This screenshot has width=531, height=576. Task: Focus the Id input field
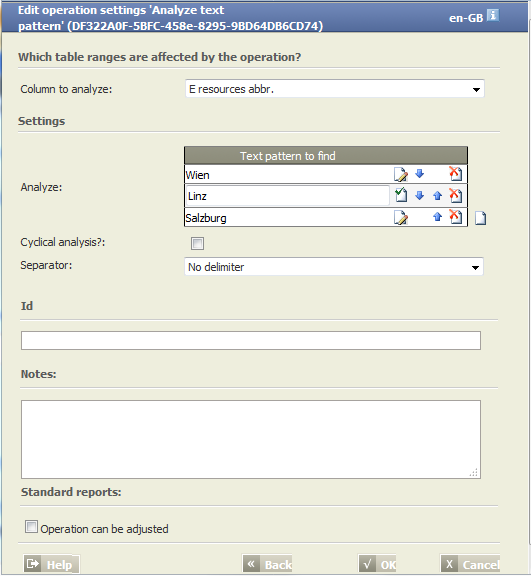[251, 340]
